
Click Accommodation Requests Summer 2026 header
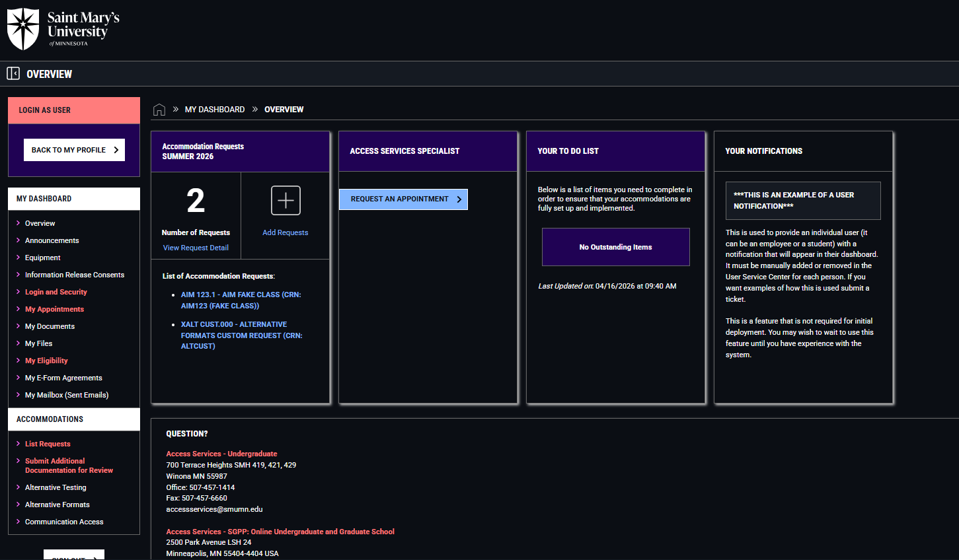pyautogui.click(x=241, y=151)
